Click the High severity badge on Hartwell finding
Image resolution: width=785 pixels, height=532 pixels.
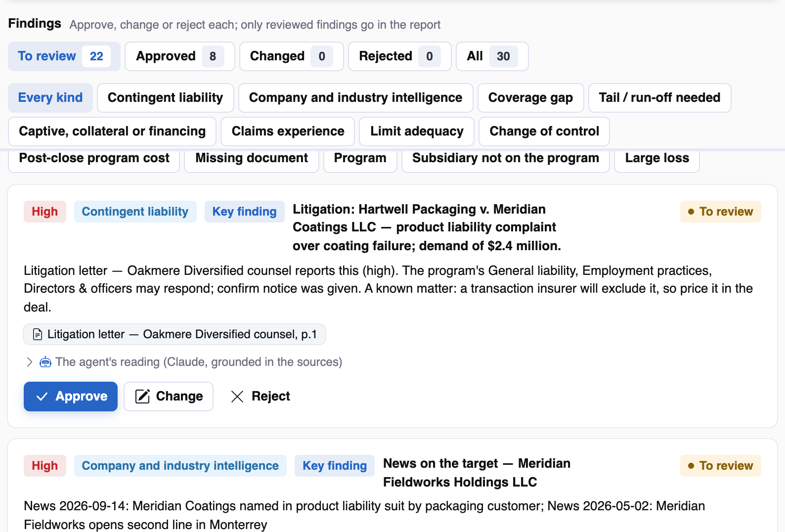(x=45, y=212)
